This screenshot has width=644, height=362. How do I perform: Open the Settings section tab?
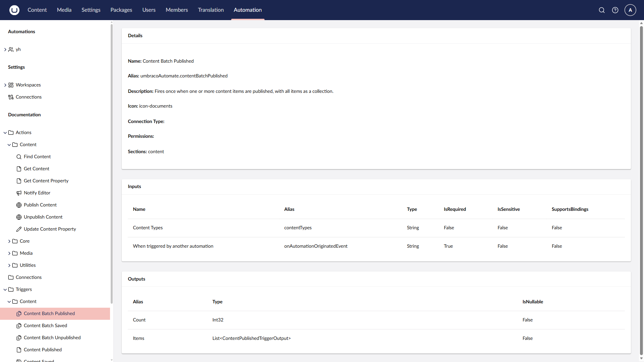point(91,10)
